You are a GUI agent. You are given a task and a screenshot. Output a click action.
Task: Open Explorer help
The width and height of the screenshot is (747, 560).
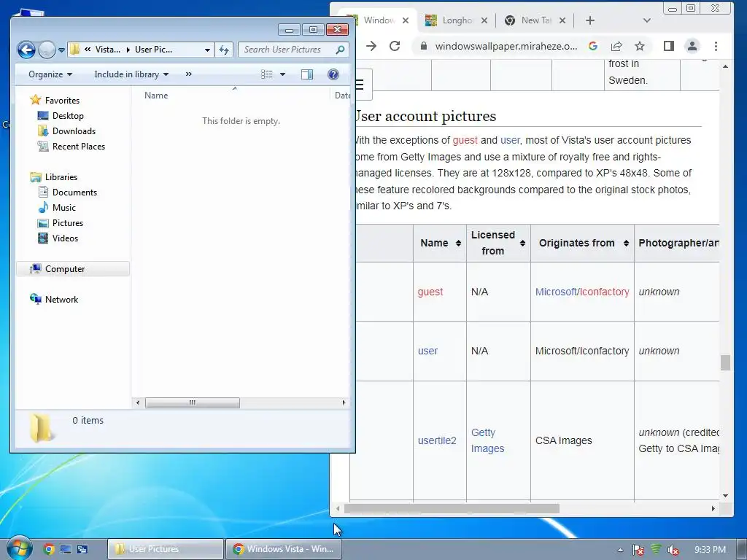click(333, 74)
